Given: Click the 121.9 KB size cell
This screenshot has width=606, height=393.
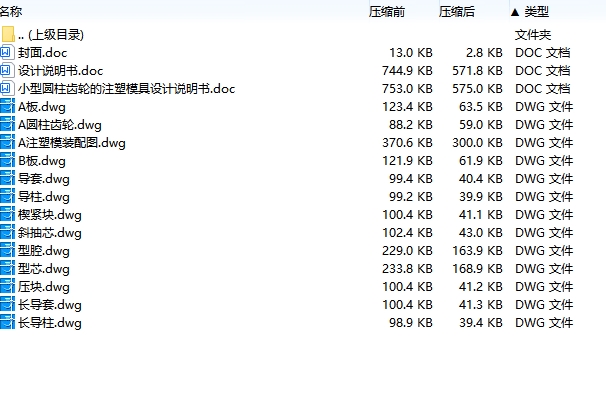Looking at the screenshot, I should point(407,161).
